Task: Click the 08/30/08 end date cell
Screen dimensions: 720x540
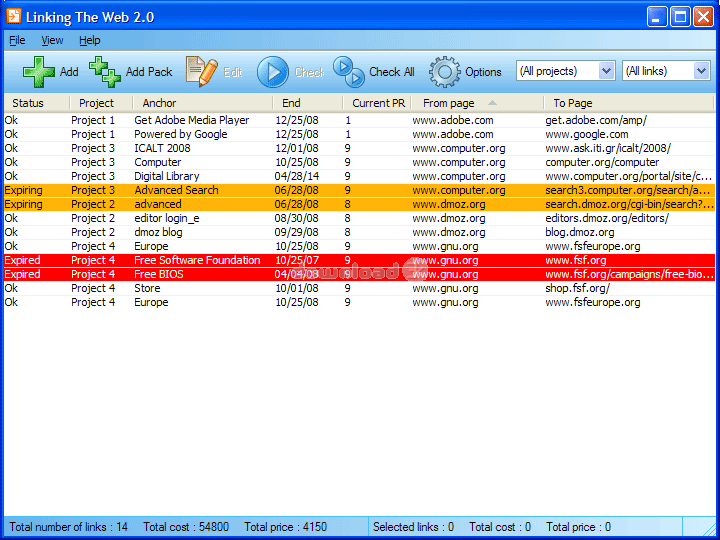Action: tap(297, 219)
